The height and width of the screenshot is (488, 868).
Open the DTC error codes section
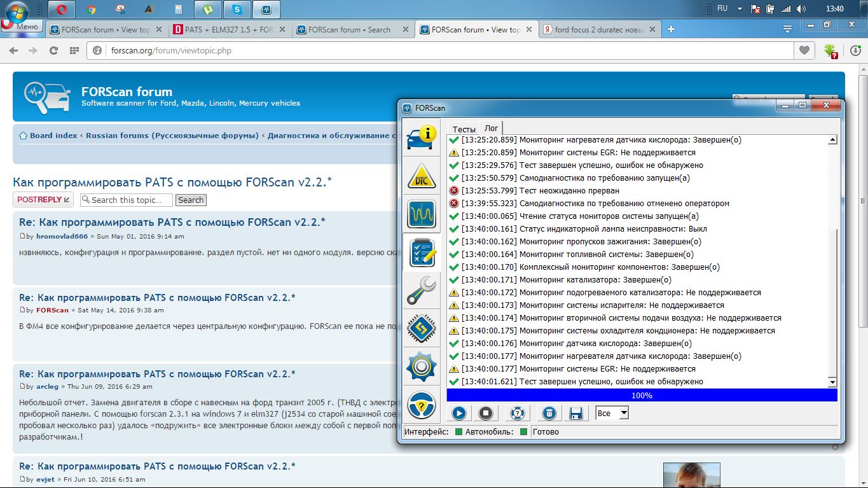pos(421,176)
